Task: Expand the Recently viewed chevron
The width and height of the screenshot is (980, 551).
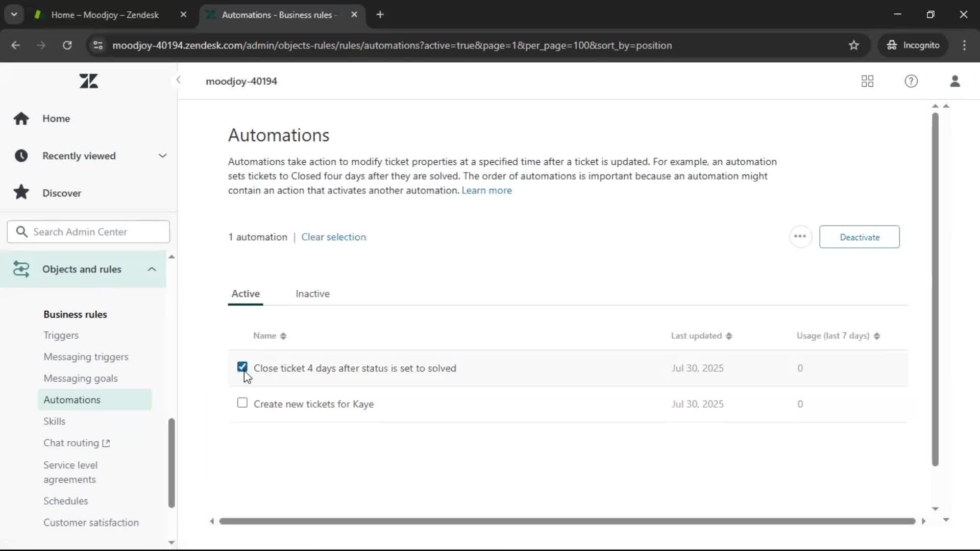Action: [x=162, y=156]
